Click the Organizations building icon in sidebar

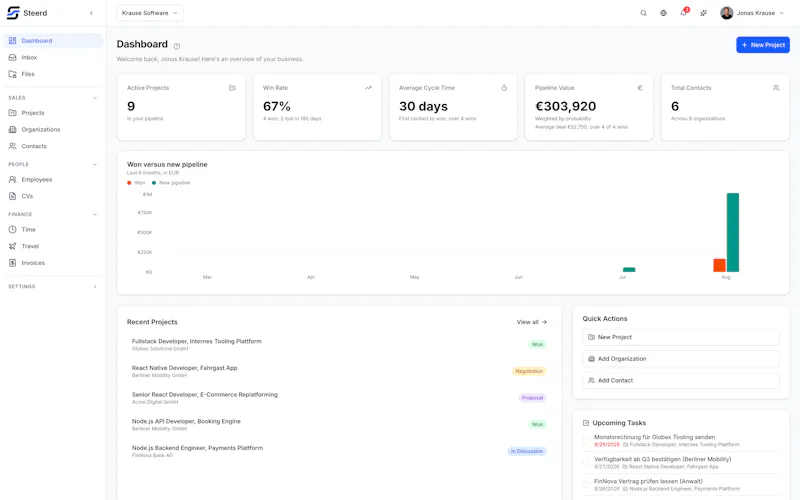point(13,129)
